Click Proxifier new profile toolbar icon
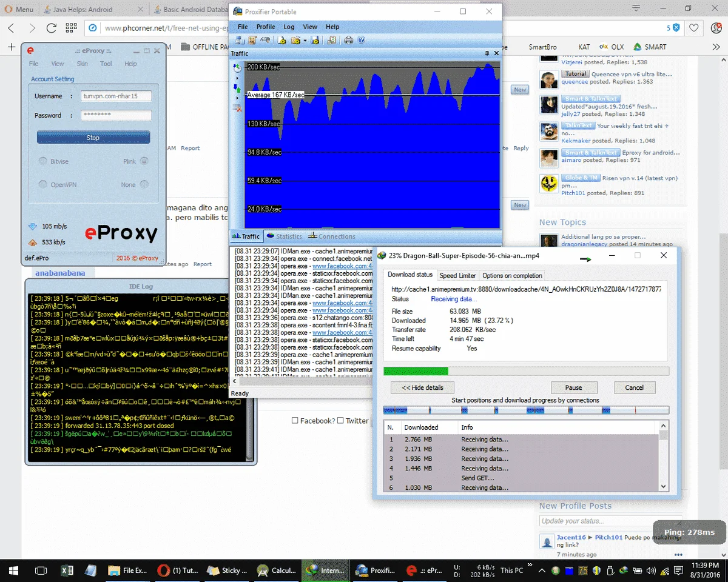The height and width of the screenshot is (582, 728). [282, 40]
